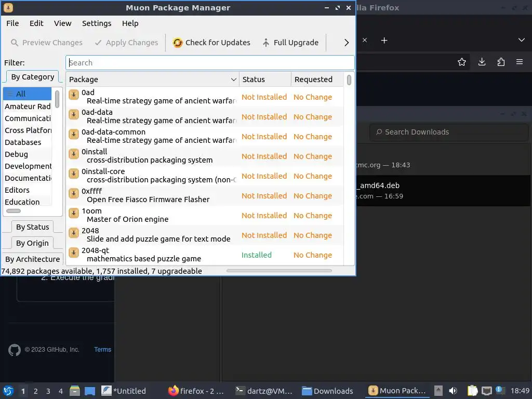Open the View menu
This screenshot has height=399, width=532.
62,23
